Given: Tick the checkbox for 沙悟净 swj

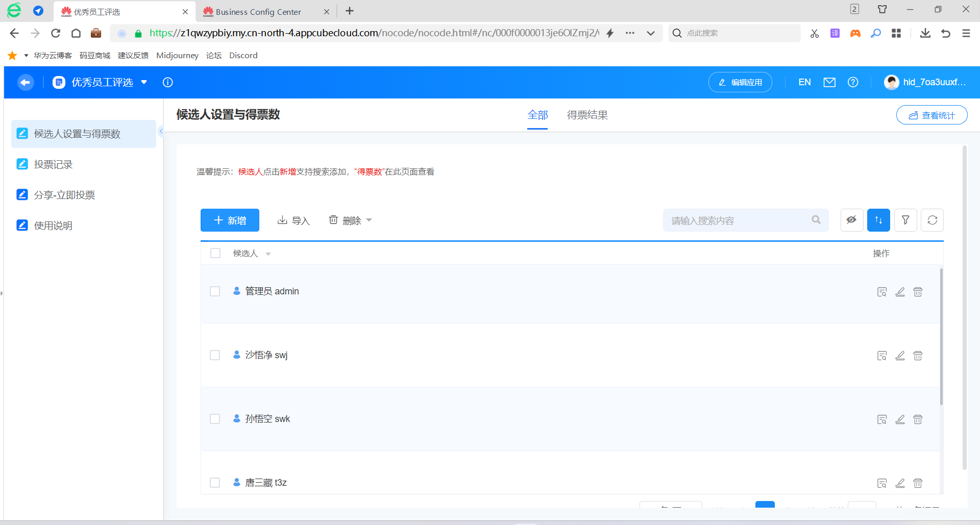Looking at the screenshot, I should 215,355.
